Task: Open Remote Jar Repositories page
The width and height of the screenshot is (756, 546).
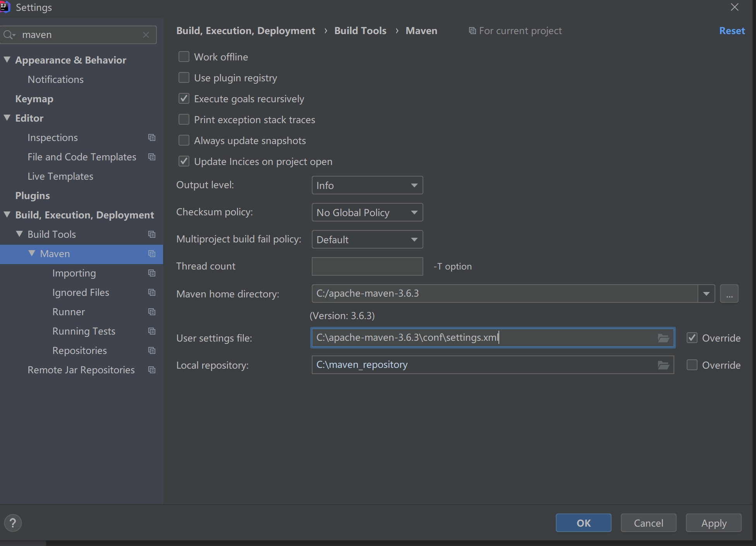Action: coord(81,370)
